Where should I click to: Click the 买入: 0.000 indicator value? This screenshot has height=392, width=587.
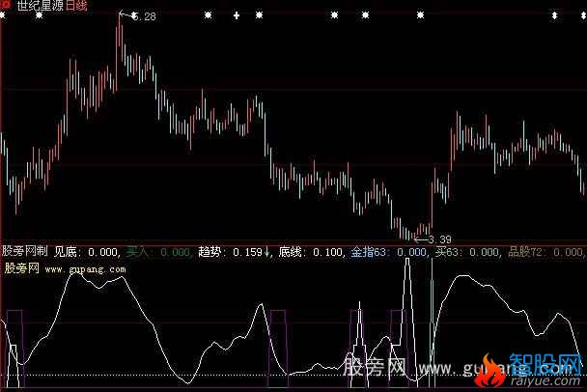(158, 252)
